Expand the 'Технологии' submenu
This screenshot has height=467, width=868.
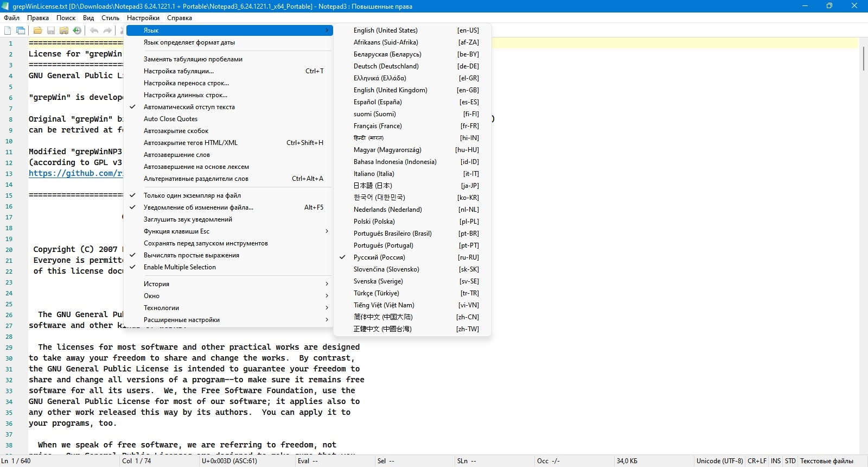pyautogui.click(x=228, y=308)
